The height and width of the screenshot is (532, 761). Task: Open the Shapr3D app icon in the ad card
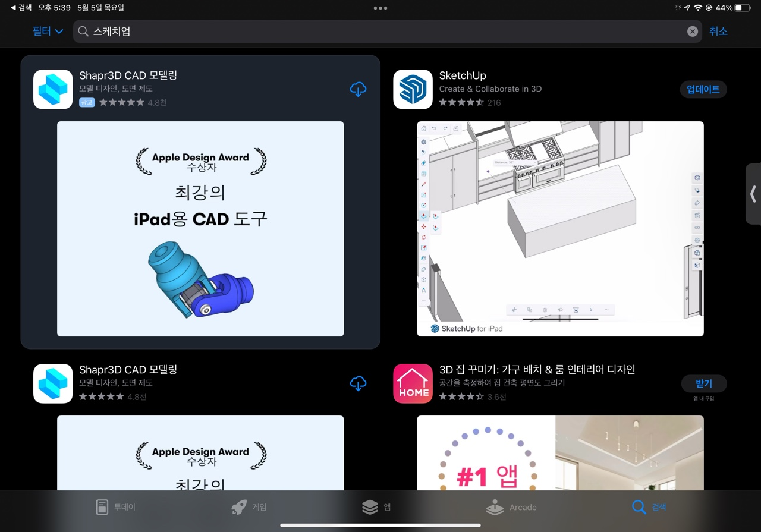tap(53, 89)
